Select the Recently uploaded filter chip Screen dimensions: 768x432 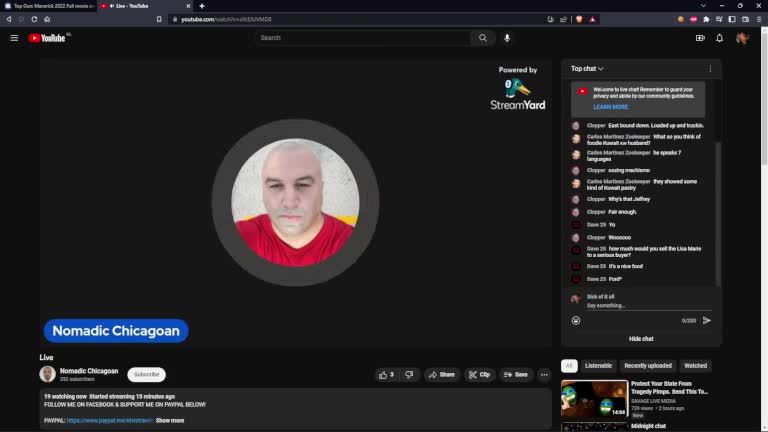click(x=648, y=365)
